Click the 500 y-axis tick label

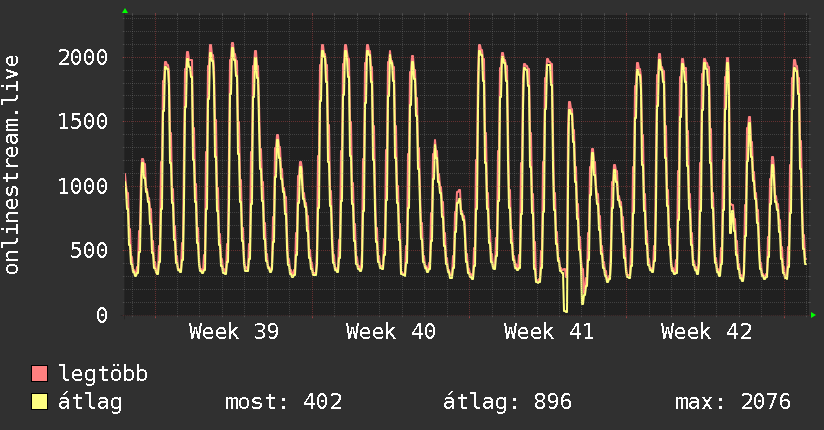click(x=89, y=251)
